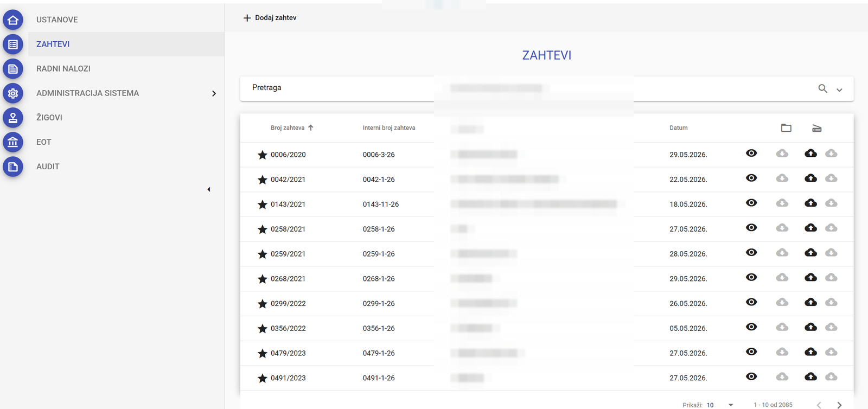Viewport: 868px width, 409px height.
Task: Click date 18.05.2026.
Action: (688, 204)
